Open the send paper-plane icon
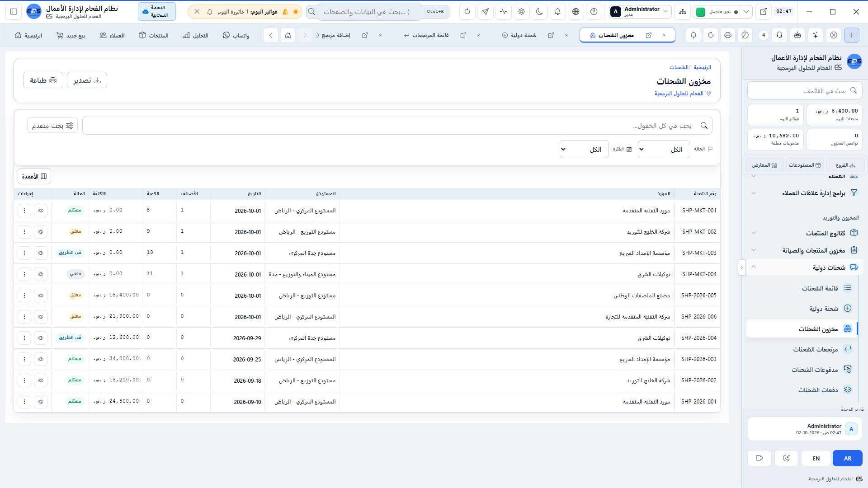The height and width of the screenshot is (488, 868). tap(485, 12)
